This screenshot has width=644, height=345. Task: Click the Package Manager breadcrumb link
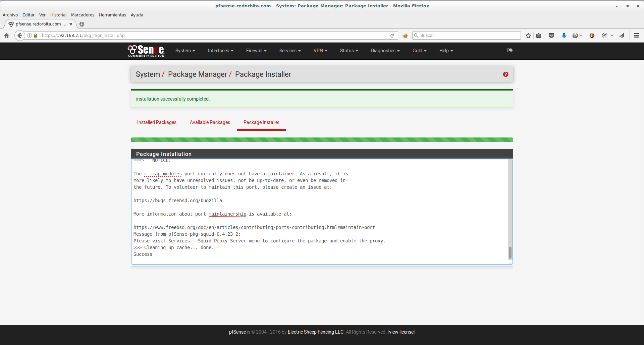198,74
